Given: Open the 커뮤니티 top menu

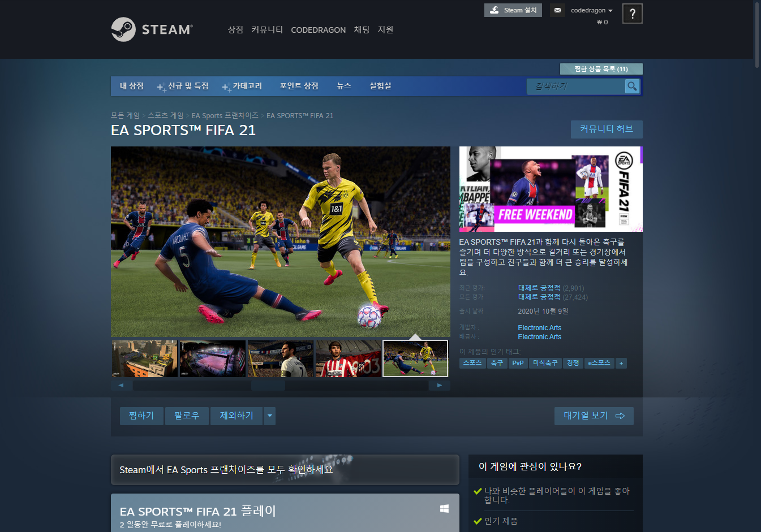Looking at the screenshot, I should pyautogui.click(x=267, y=30).
